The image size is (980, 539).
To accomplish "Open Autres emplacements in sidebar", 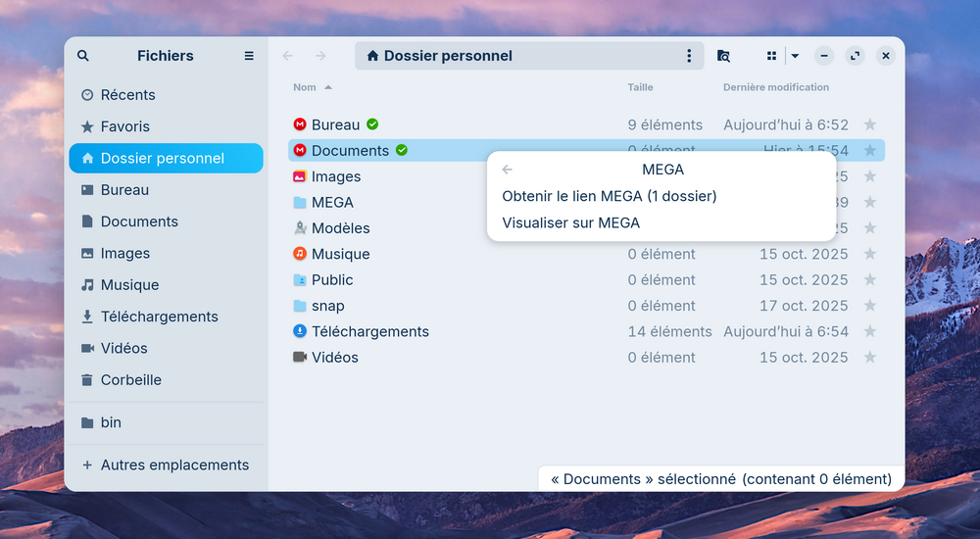I will pyautogui.click(x=174, y=465).
